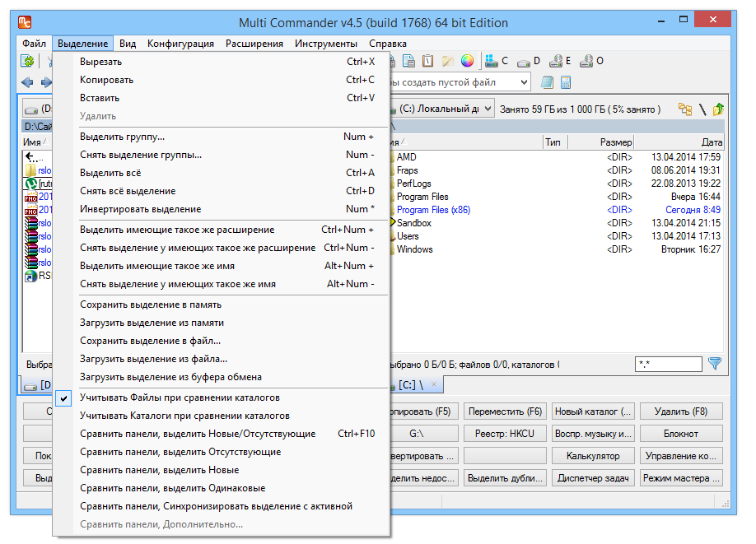
Task: Click the Блокнот button
Action: pyautogui.click(x=681, y=434)
